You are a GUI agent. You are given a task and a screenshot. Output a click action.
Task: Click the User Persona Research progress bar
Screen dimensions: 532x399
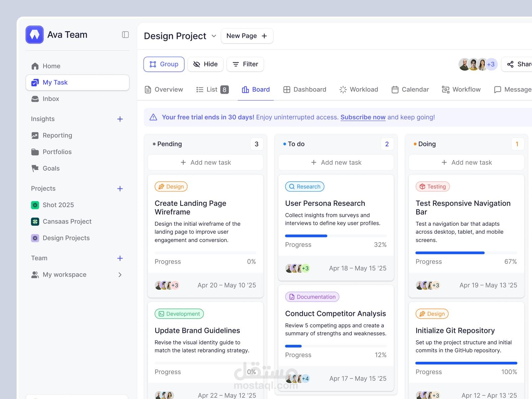pos(336,236)
